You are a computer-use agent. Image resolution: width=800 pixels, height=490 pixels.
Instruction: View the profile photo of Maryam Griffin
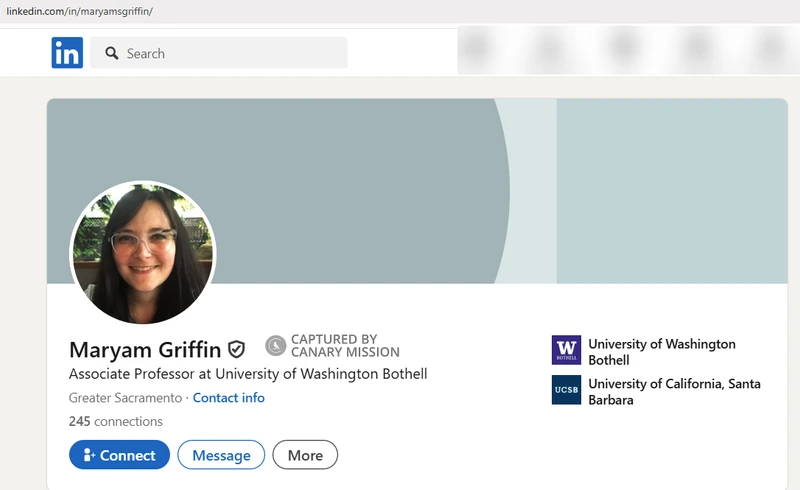(x=143, y=252)
